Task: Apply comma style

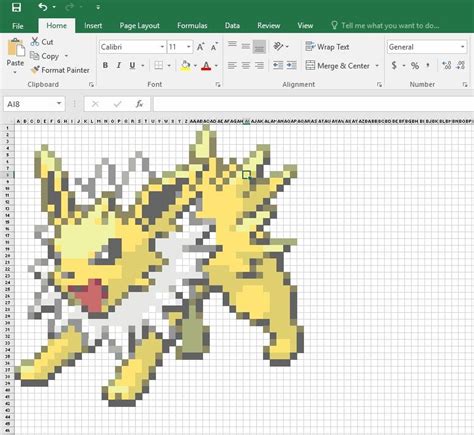Action: point(428,65)
